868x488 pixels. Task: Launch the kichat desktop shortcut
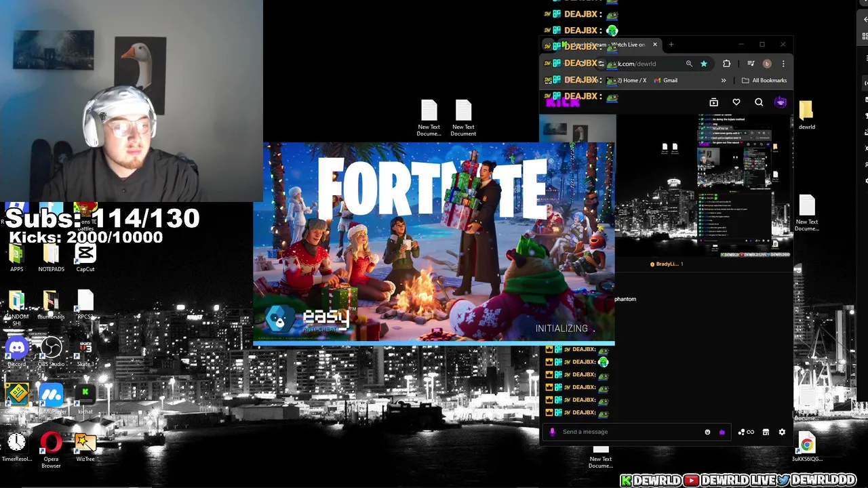(85, 399)
